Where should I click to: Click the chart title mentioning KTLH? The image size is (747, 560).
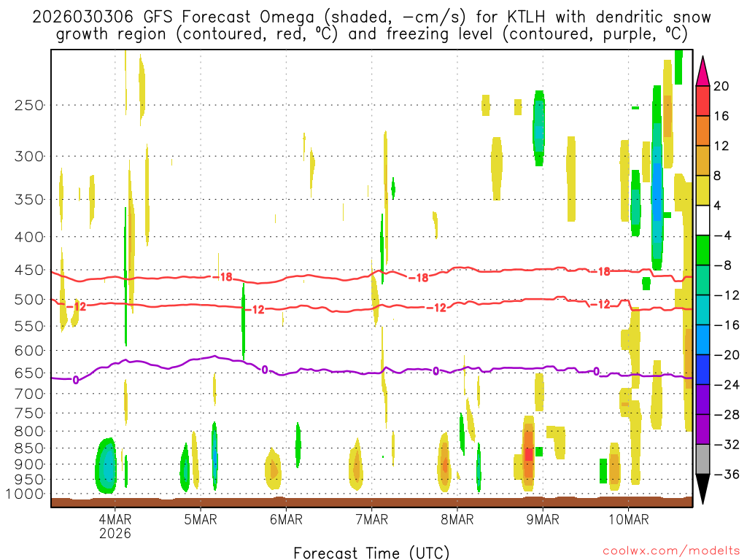tap(371, 26)
